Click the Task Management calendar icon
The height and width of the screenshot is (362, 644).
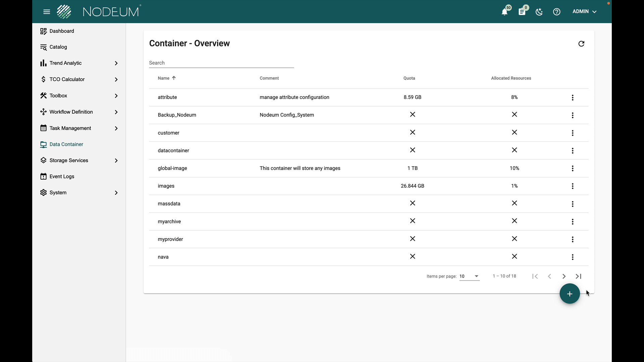click(x=43, y=128)
